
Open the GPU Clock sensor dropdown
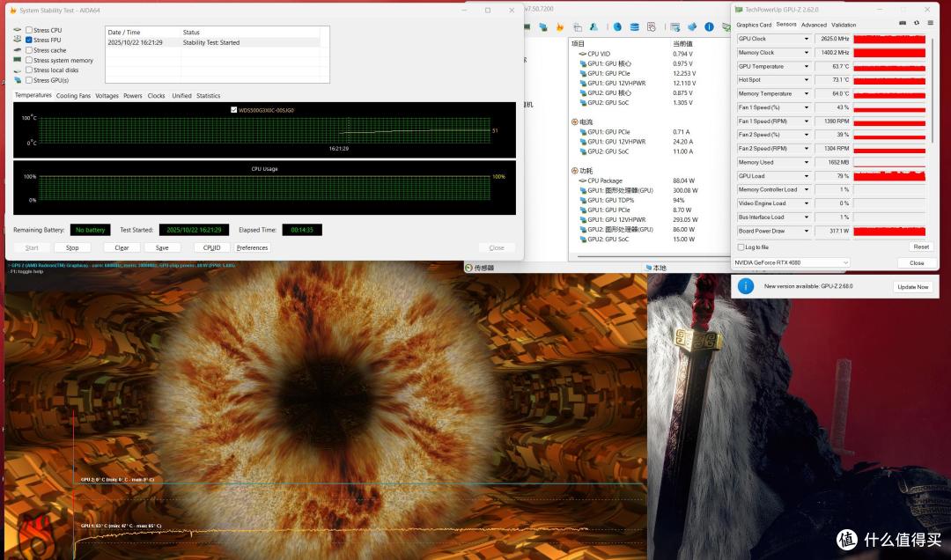(x=807, y=39)
